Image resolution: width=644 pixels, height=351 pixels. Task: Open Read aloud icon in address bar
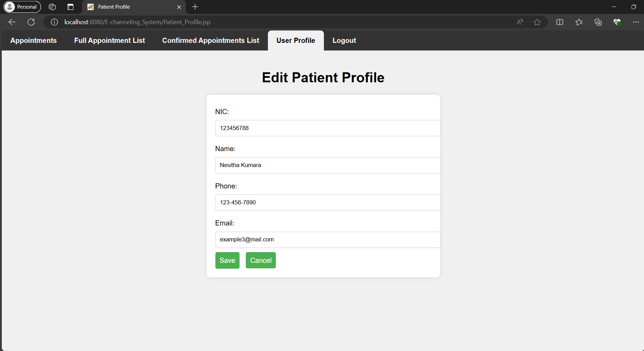coord(520,22)
